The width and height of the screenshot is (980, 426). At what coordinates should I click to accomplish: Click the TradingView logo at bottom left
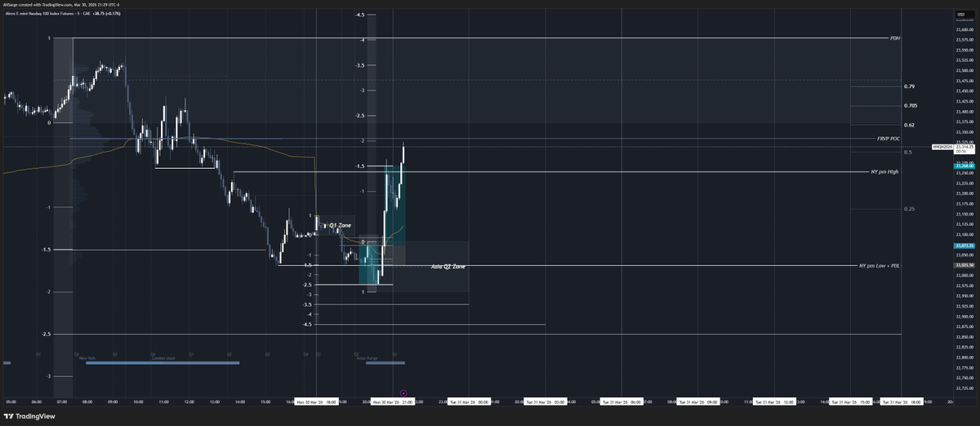(30, 416)
